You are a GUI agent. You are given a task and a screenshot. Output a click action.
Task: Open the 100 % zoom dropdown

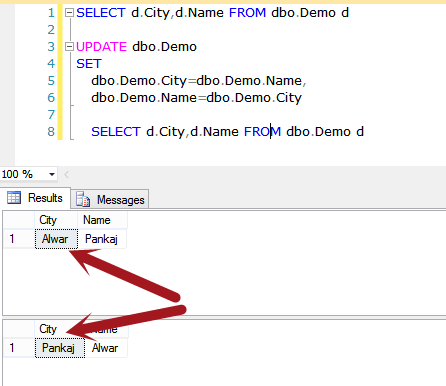[52, 174]
